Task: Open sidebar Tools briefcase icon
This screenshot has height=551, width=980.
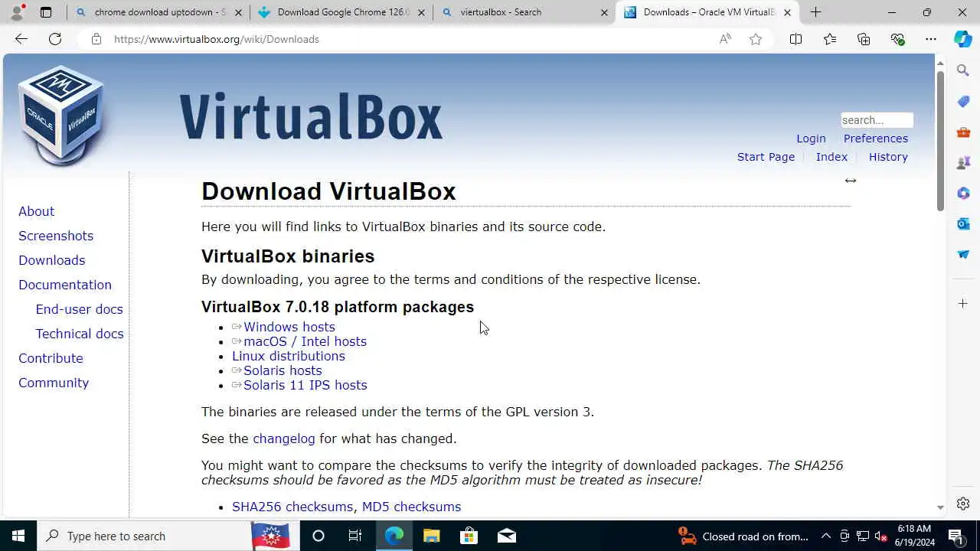Action: [963, 132]
